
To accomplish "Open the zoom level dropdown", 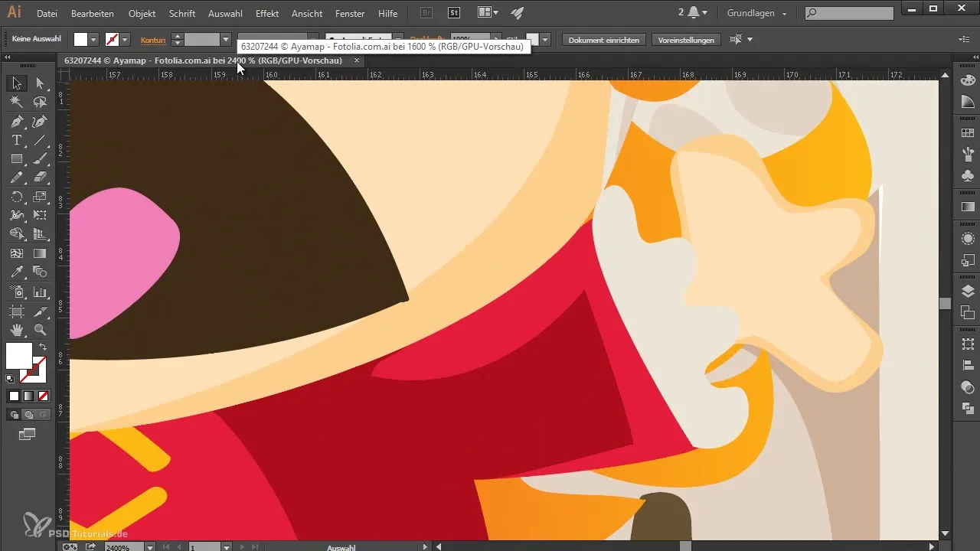I will 149,547.
